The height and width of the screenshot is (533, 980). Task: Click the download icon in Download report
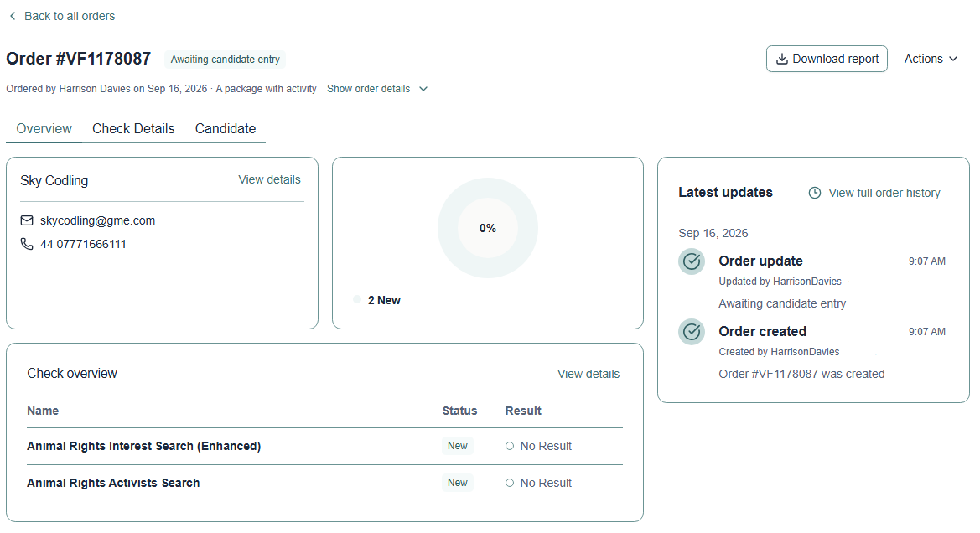point(781,59)
